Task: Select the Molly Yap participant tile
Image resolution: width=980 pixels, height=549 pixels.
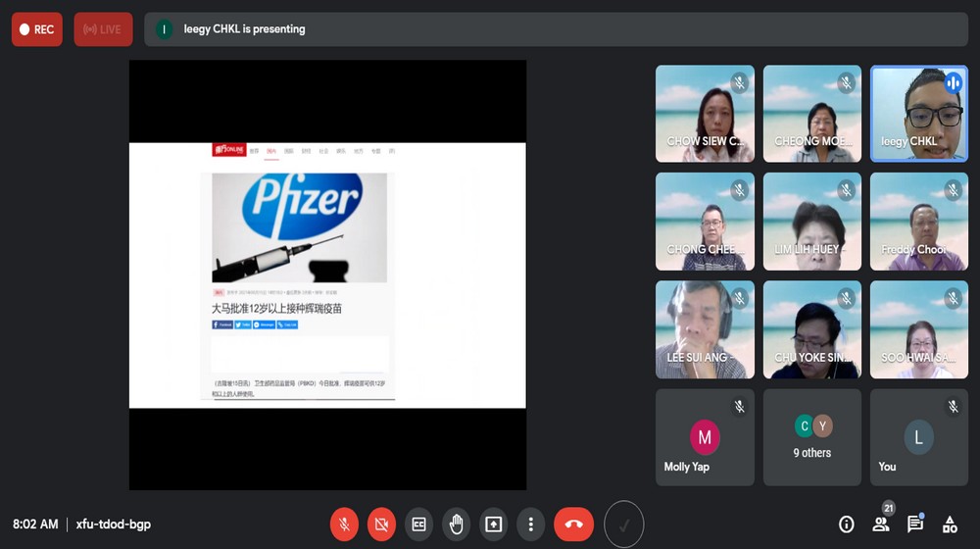Action: (705, 437)
